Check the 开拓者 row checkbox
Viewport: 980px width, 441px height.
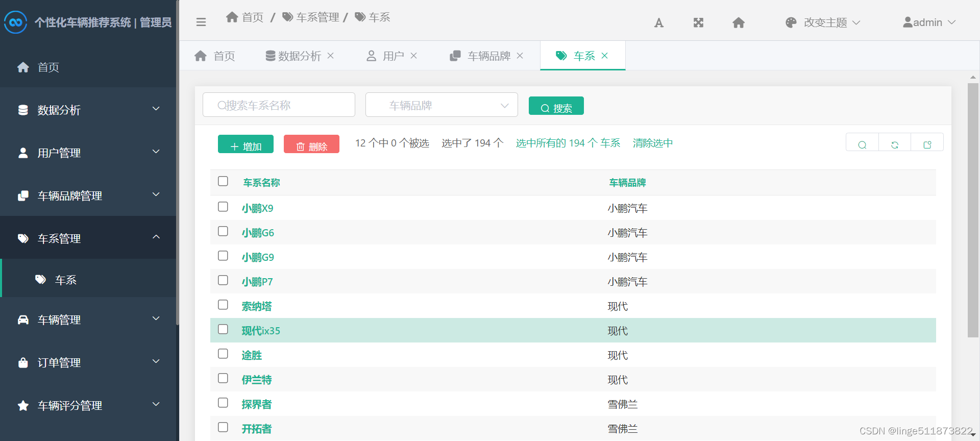click(223, 427)
